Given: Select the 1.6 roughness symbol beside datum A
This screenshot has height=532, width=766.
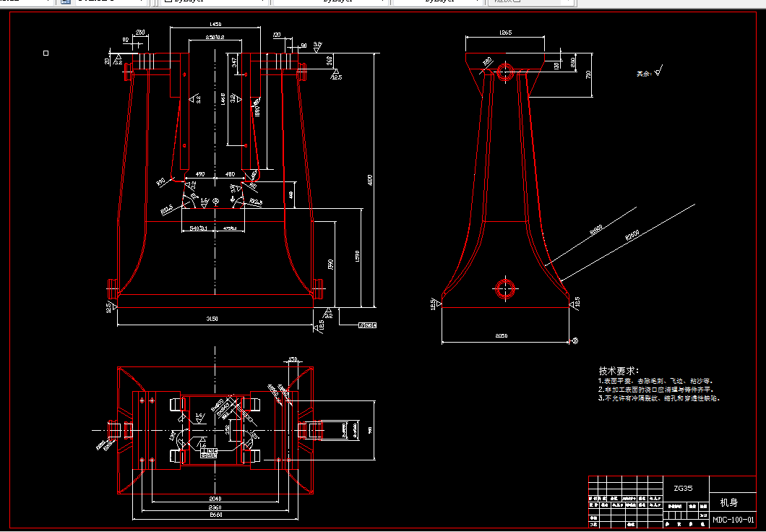Looking at the screenshot, I should click(x=205, y=202).
